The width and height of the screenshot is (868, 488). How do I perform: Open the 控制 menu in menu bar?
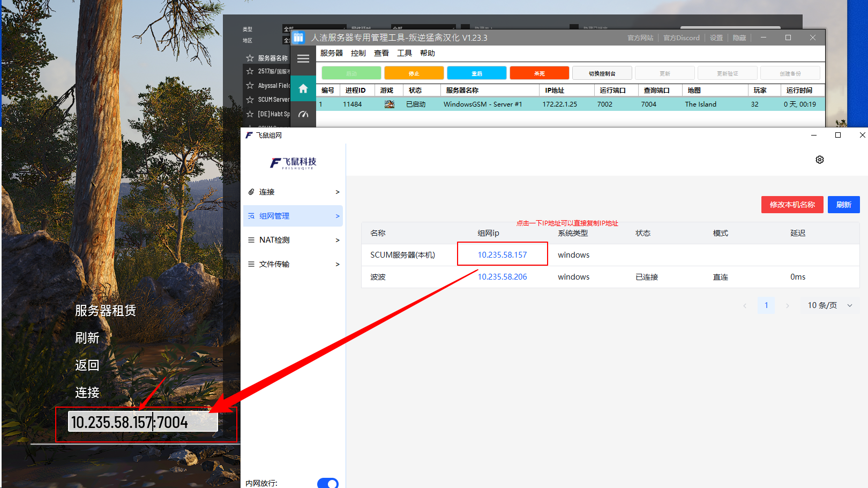click(x=358, y=53)
